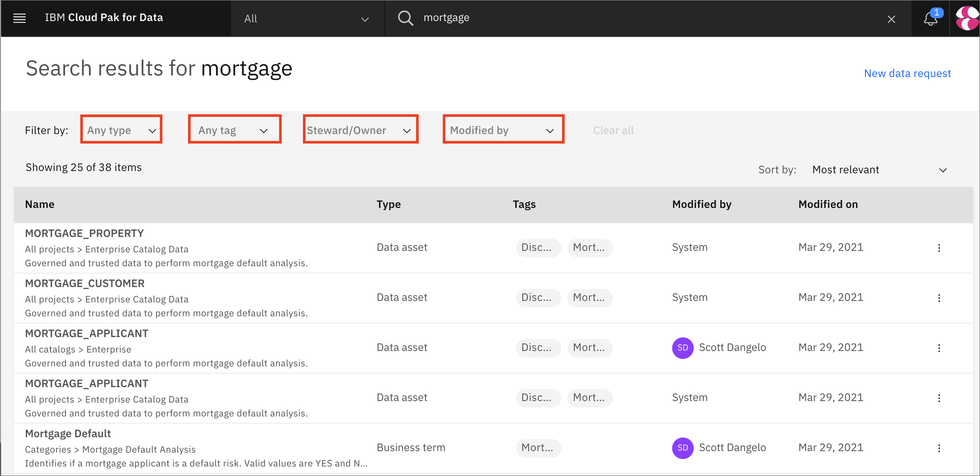
Task: Click 'All catalogs > Enterprise' breadcrumb
Action: click(78, 349)
